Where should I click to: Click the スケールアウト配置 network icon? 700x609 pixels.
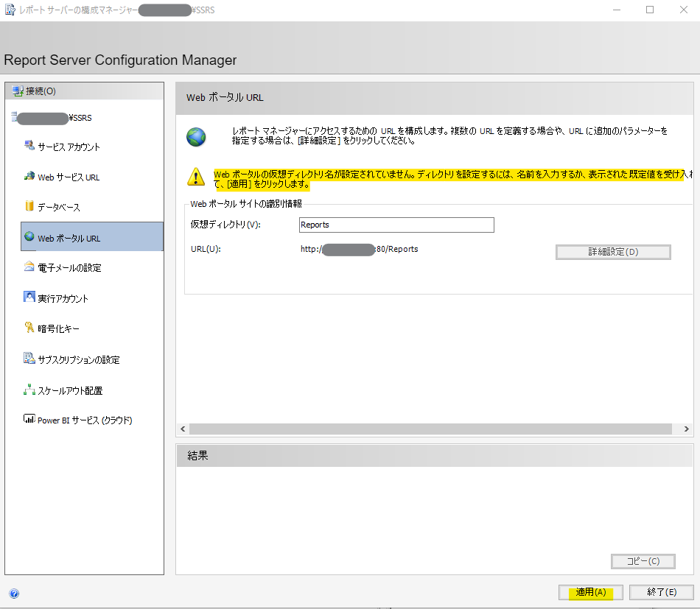(29, 390)
